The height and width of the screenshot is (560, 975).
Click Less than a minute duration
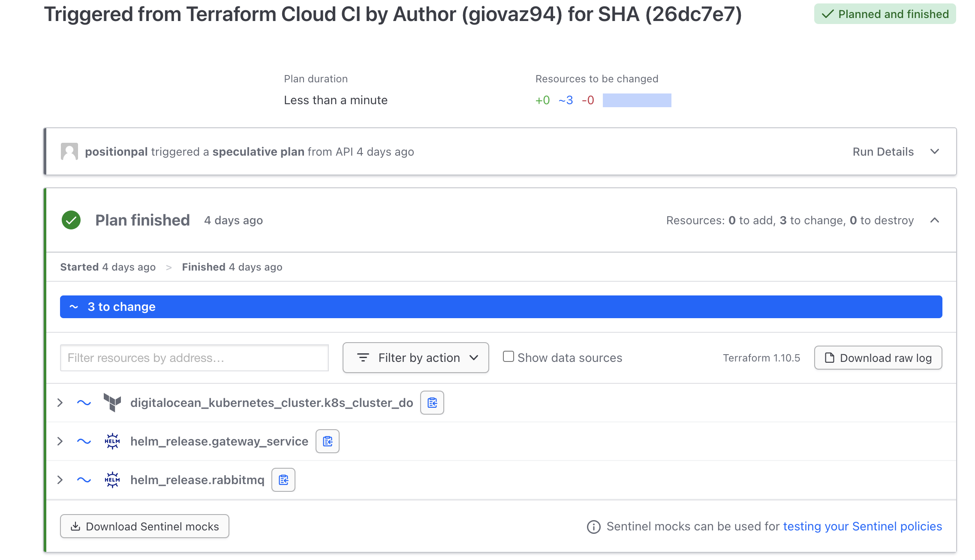click(336, 100)
